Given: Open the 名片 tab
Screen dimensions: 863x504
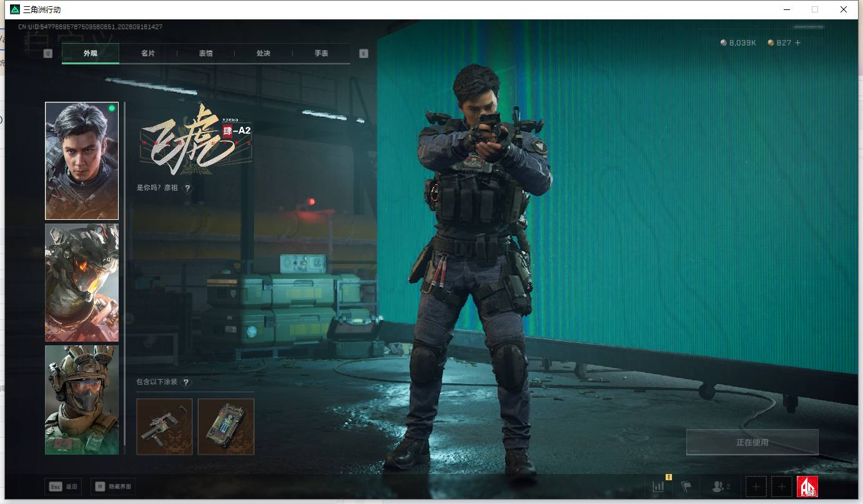Looking at the screenshot, I should 148,54.
